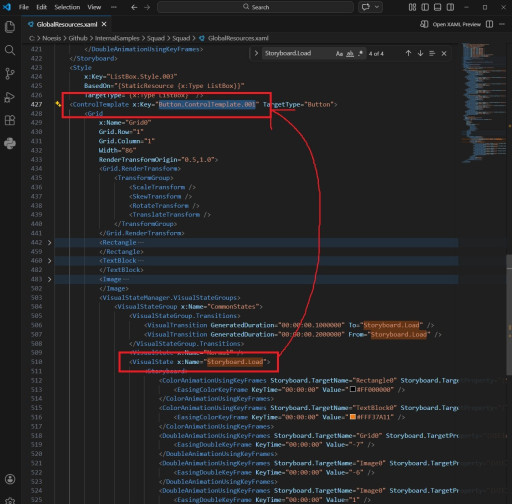512x504 pixels.
Task: Open editor More Actions ellipsis menu
Action: pyautogui.click(x=502, y=24)
